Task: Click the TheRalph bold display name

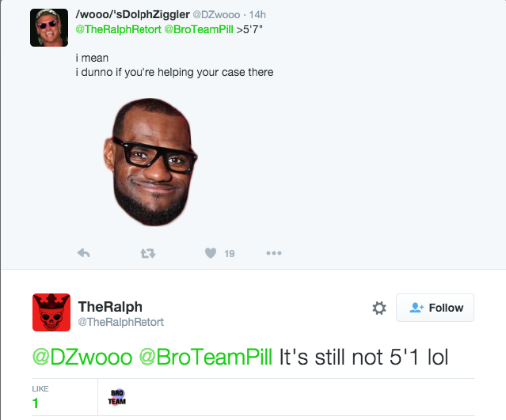Action: coord(110,307)
